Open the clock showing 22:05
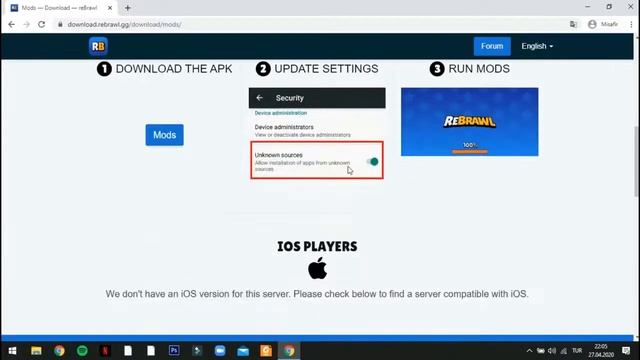This screenshot has height=360, width=640. 601,351
